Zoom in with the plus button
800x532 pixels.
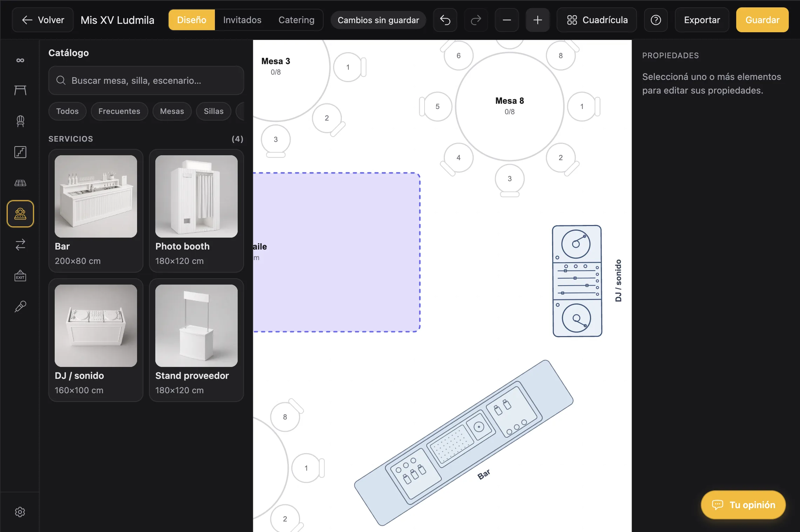tap(538, 20)
